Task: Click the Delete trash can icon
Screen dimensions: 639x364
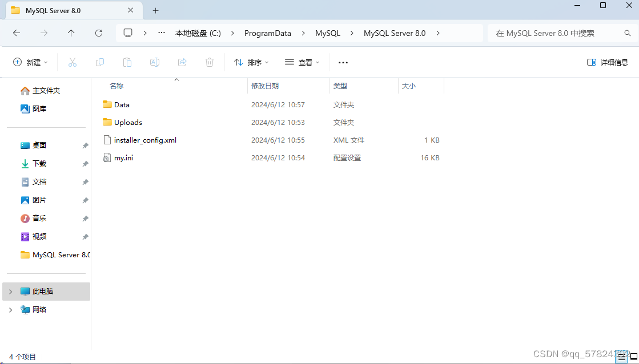Action: pyautogui.click(x=210, y=62)
